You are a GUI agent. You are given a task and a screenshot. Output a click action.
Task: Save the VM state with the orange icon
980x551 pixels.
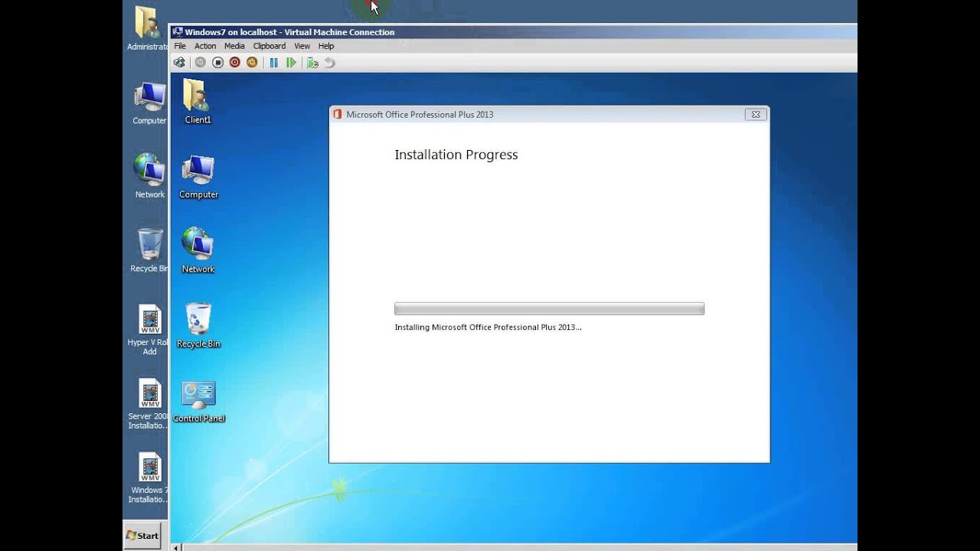pos(252,63)
